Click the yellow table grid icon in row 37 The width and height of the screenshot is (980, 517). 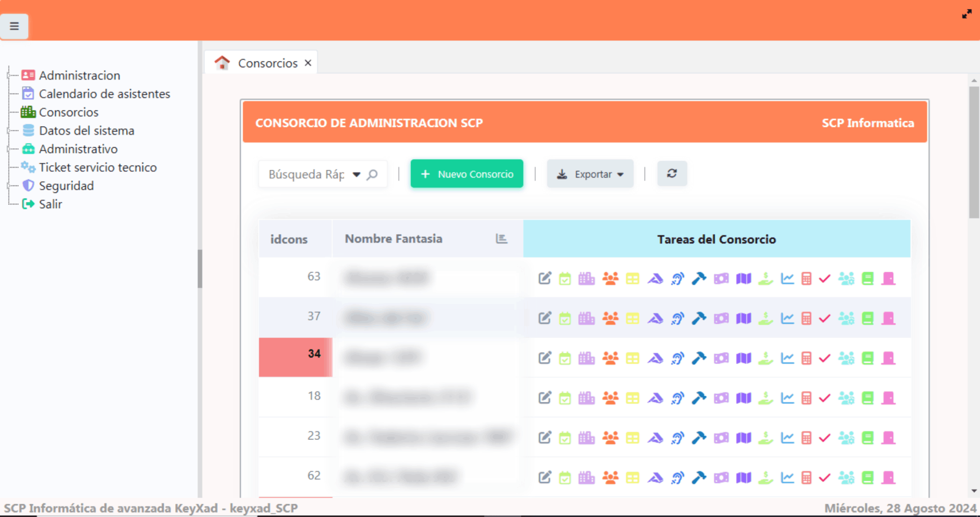pyautogui.click(x=633, y=318)
